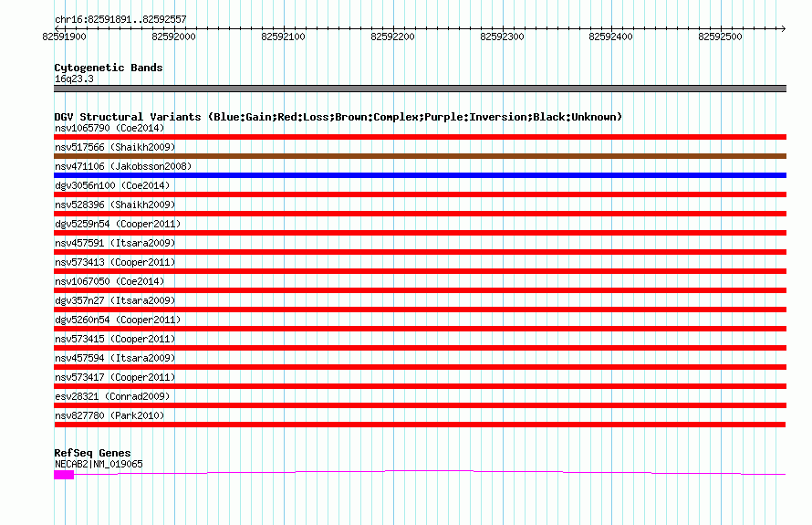The height and width of the screenshot is (525, 812).
Task: Click the 82592500 ruler coordinate
Action: 720,37
